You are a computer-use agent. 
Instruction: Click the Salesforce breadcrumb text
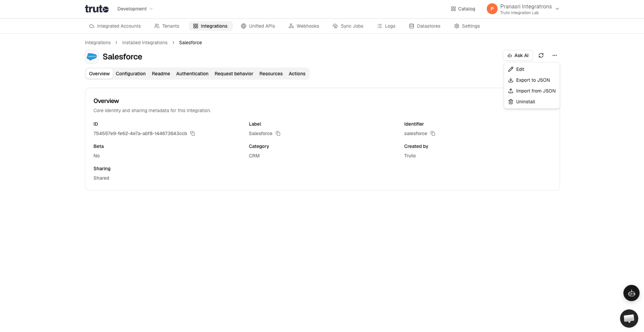coord(190,43)
